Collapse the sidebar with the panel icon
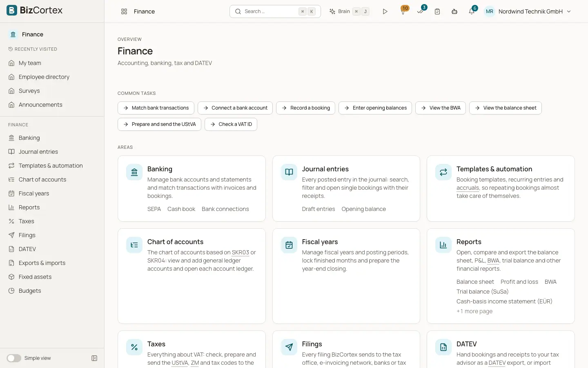The image size is (588, 368). (94, 358)
